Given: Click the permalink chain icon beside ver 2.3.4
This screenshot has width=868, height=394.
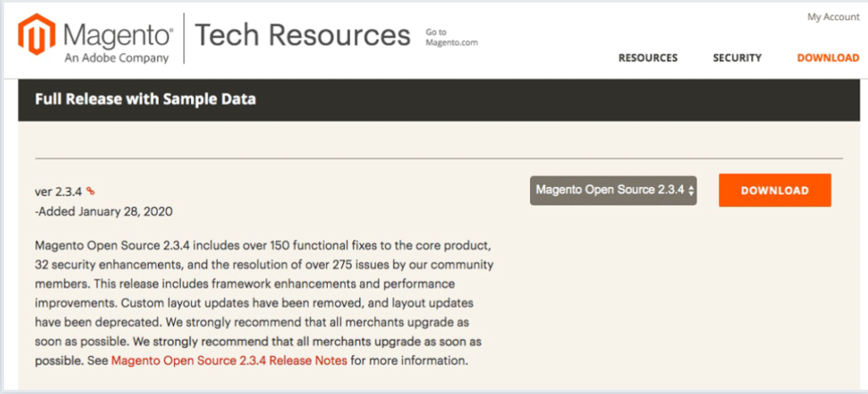Looking at the screenshot, I should pos(91,191).
